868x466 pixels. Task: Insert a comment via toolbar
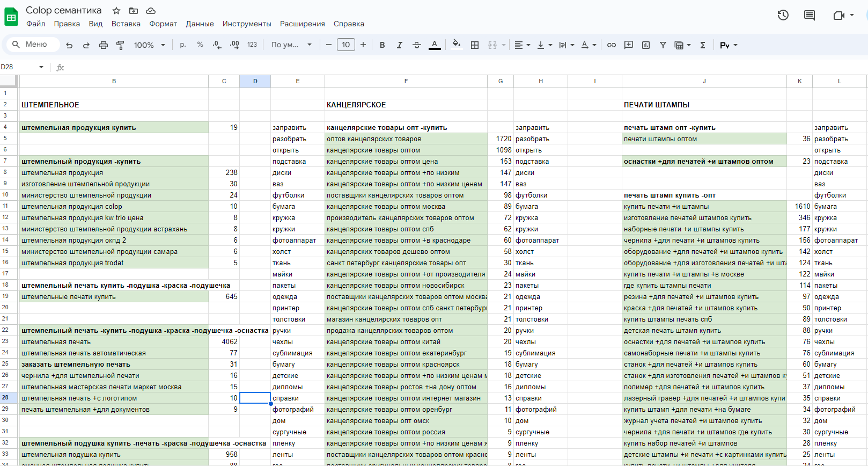tap(629, 45)
